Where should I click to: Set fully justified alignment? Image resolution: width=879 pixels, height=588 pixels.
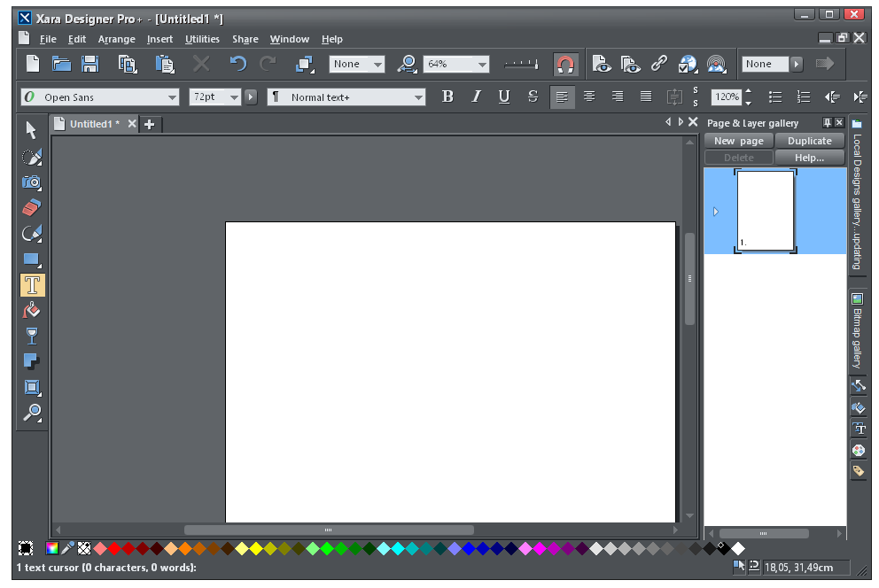point(646,97)
